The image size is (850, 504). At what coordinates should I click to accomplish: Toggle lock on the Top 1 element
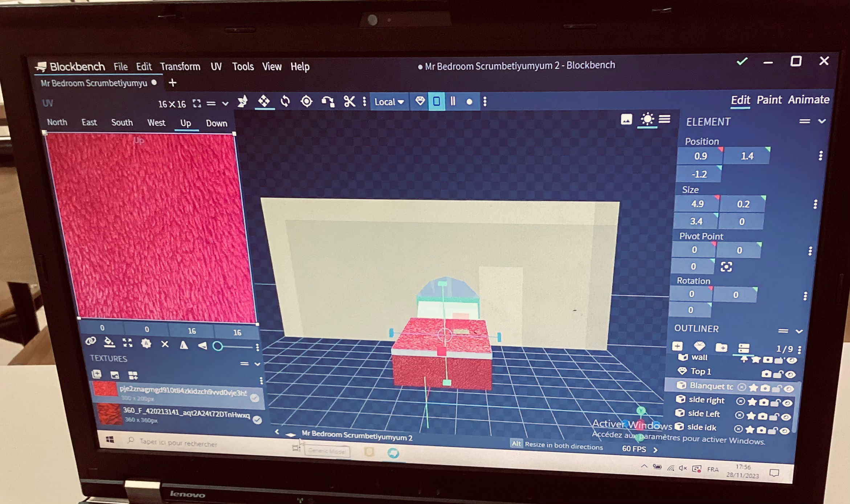tap(778, 374)
